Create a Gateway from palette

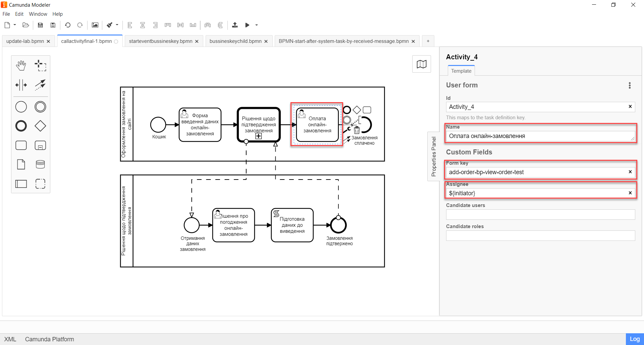[x=40, y=126]
